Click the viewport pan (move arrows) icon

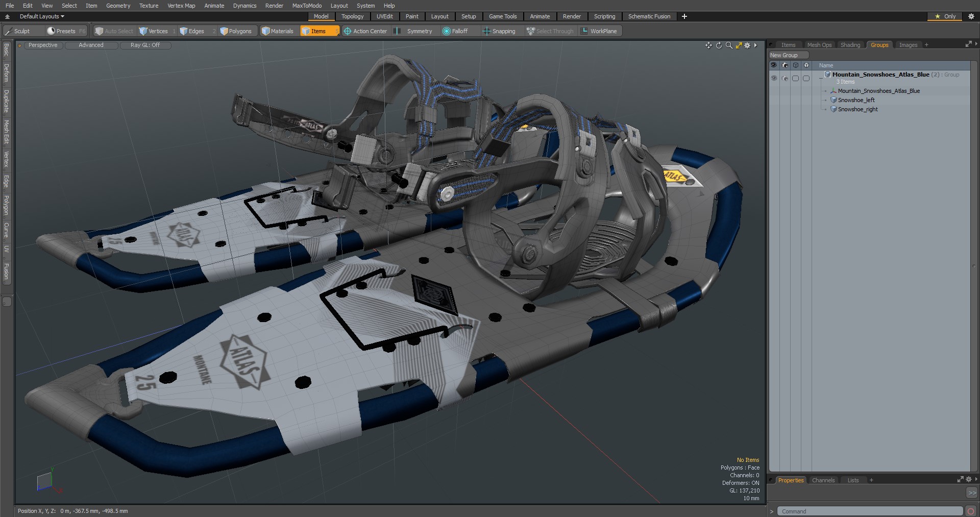click(708, 45)
